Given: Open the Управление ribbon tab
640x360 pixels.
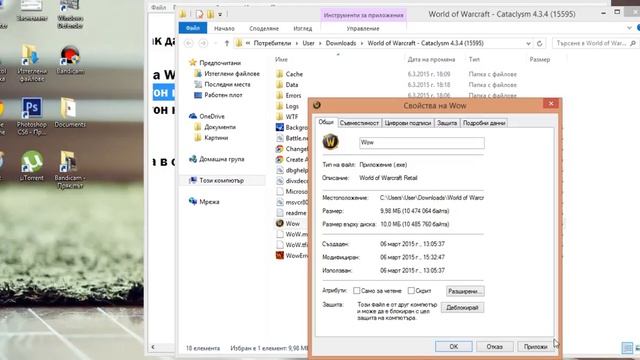Looking at the screenshot, I should point(363,29).
